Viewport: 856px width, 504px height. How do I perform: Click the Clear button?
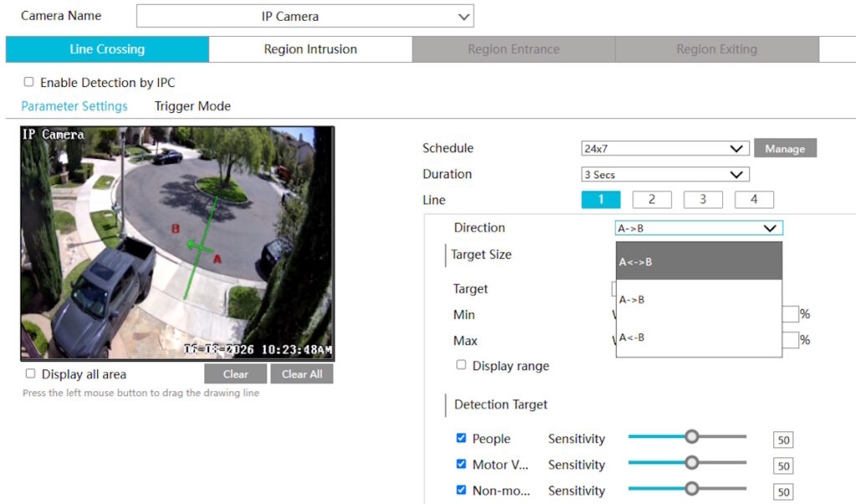[x=235, y=374]
